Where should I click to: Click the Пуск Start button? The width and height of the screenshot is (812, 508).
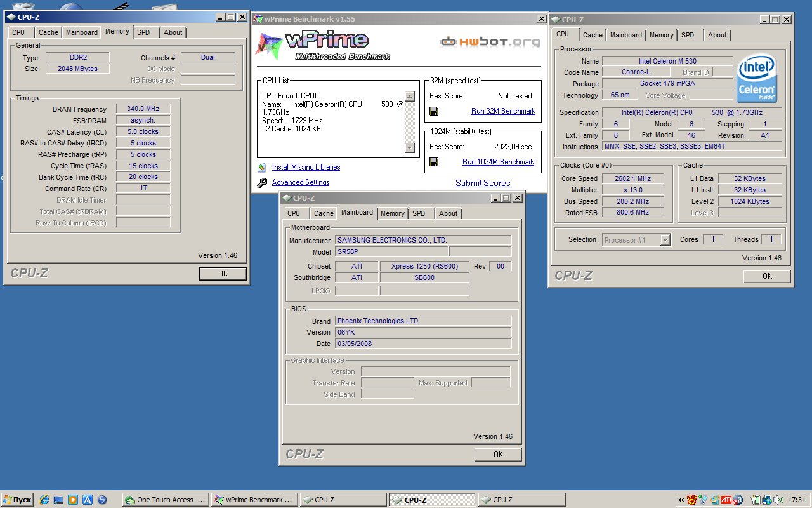click(18, 500)
